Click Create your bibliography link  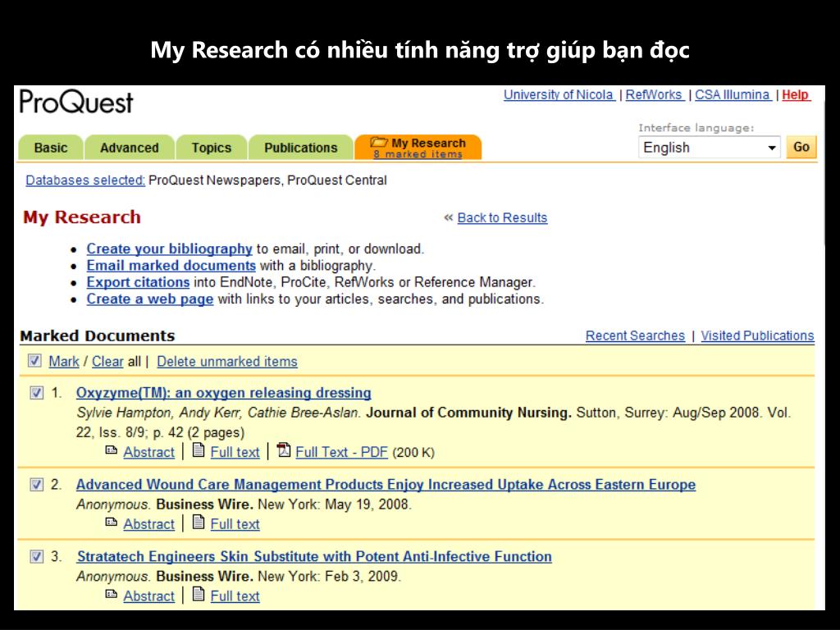(x=169, y=249)
